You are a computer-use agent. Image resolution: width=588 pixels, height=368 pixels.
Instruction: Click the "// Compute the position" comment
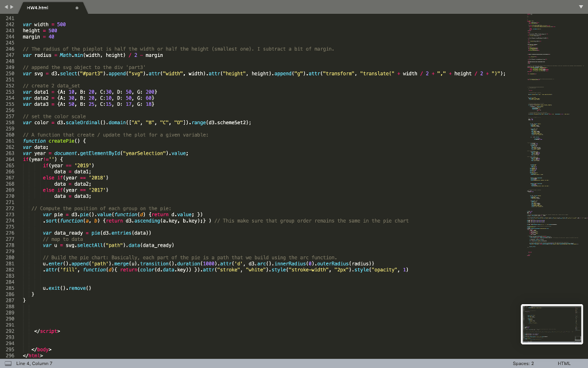pyautogui.click(x=101, y=208)
